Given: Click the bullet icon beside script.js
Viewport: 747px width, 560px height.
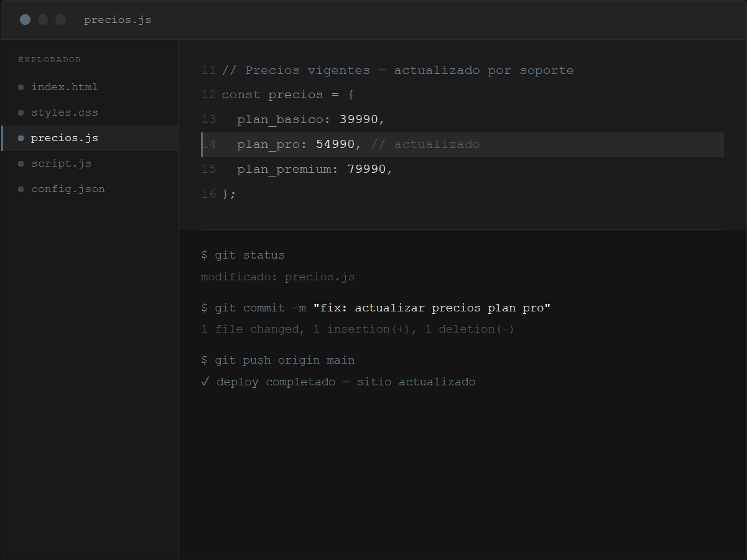Looking at the screenshot, I should coord(21,164).
